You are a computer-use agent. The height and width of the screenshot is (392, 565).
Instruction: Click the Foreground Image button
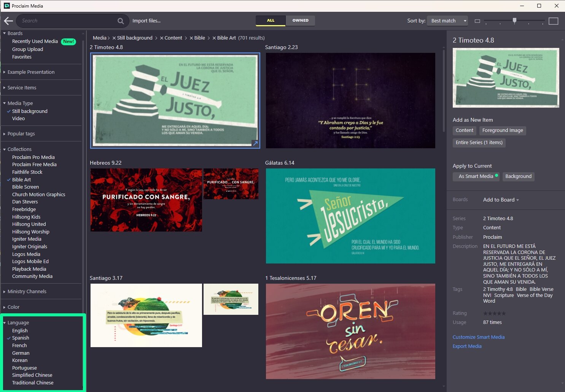(x=502, y=130)
